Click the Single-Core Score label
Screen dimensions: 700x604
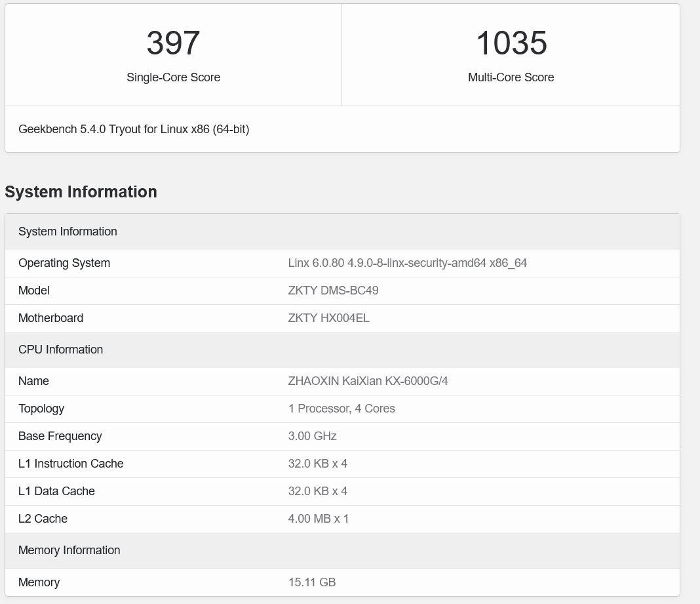[x=173, y=77]
